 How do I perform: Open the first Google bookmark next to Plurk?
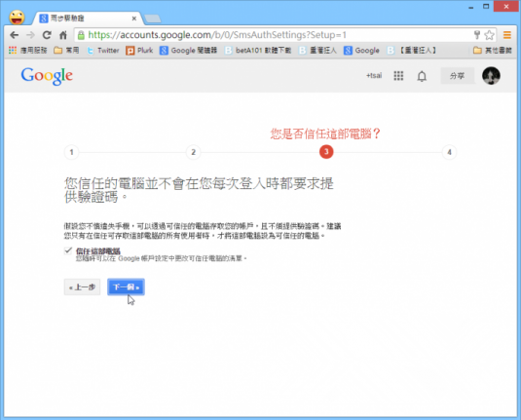[x=188, y=51]
